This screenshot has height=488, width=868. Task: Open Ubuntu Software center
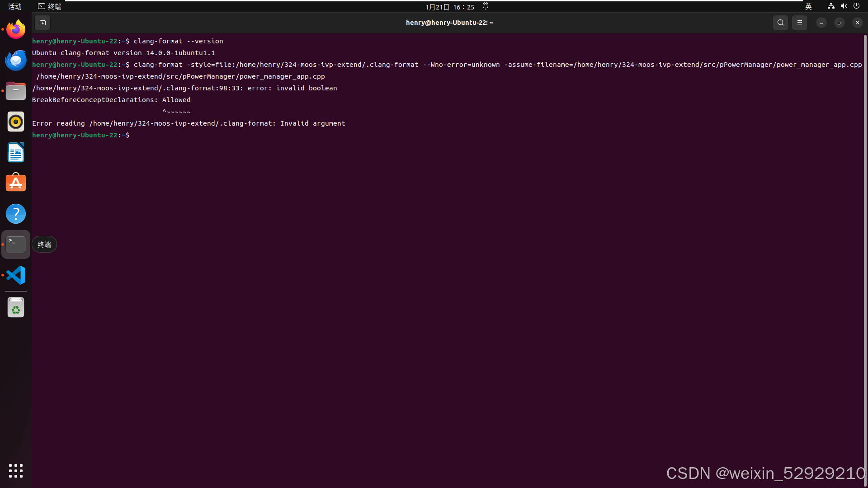click(x=16, y=183)
